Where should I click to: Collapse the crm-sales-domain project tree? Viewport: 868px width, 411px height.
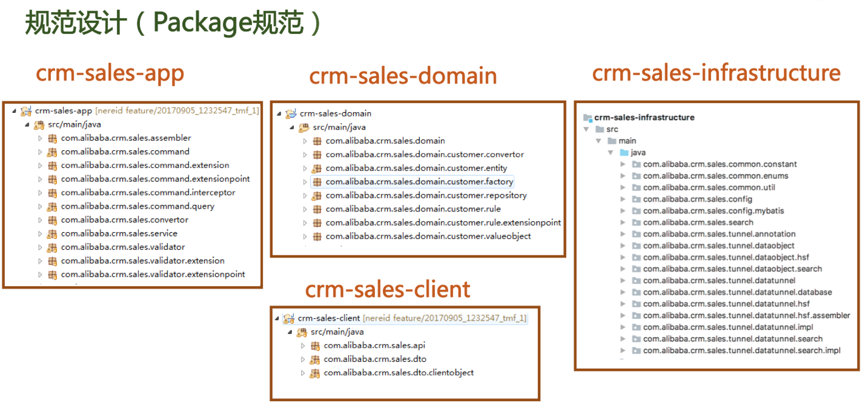(x=279, y=114)
